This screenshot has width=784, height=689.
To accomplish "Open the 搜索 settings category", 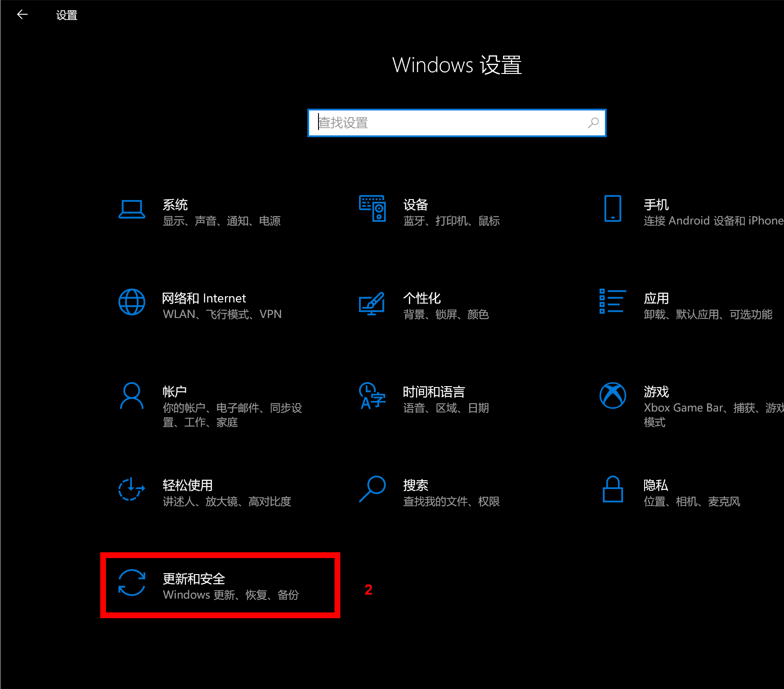I will (416, 485).
